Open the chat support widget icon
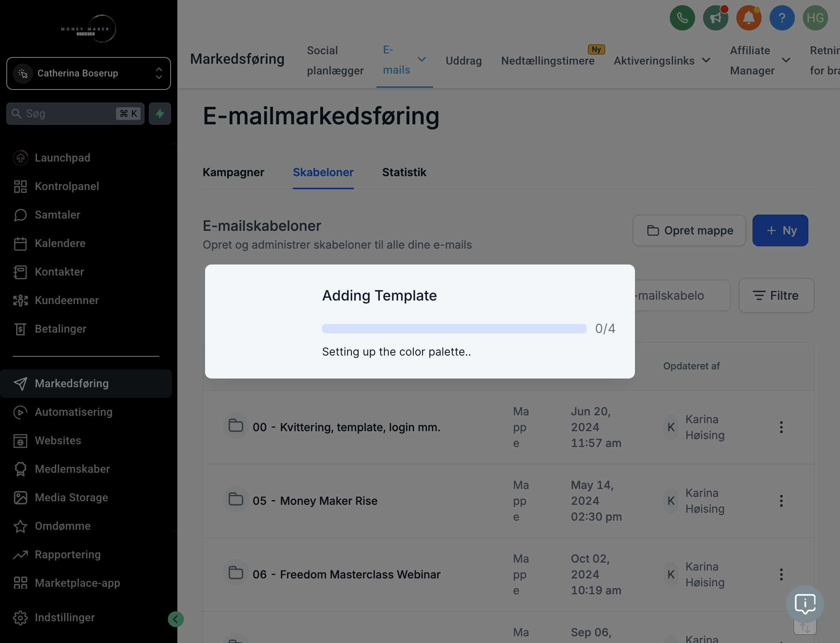 click(x=805, y=604)
